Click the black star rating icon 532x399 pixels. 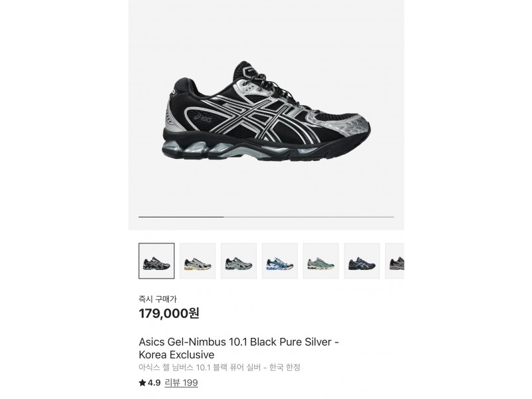point(142,383)
